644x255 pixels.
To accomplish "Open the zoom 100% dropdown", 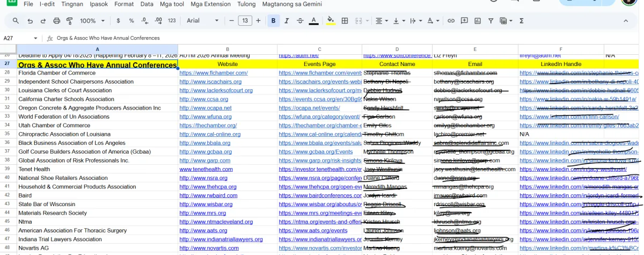I will click(x=93, y=21).
